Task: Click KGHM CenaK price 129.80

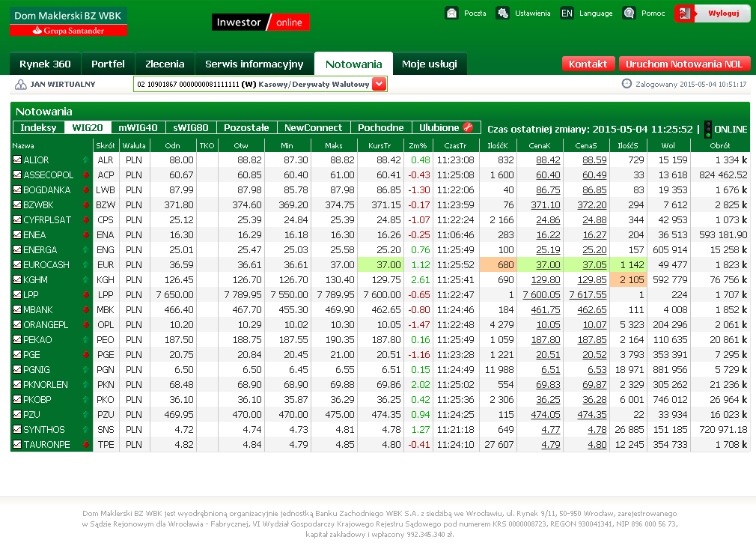Action: (x=546, y=279)
